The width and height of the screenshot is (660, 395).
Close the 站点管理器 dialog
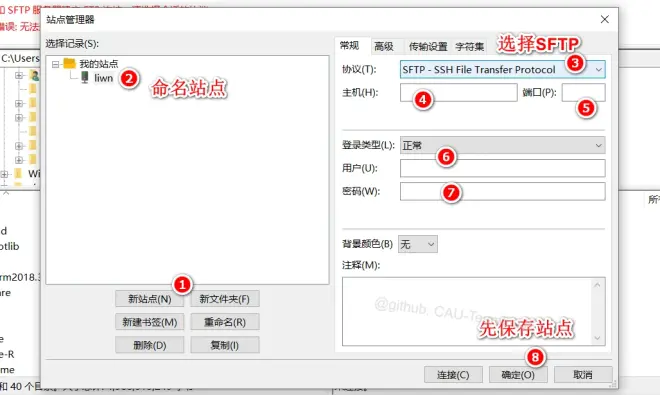pyautogui.click(x=605, y=19)
